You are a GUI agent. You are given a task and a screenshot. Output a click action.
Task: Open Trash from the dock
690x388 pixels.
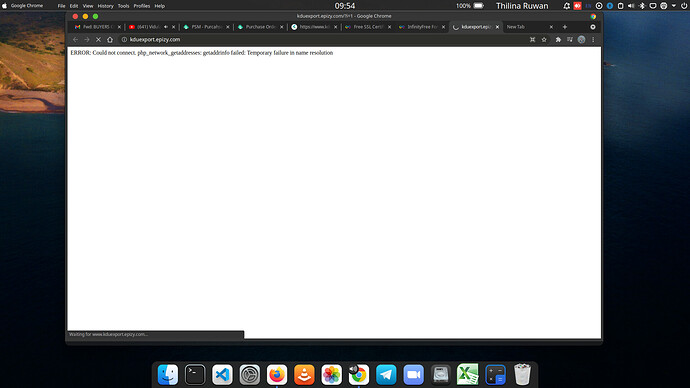click(522, 375)
